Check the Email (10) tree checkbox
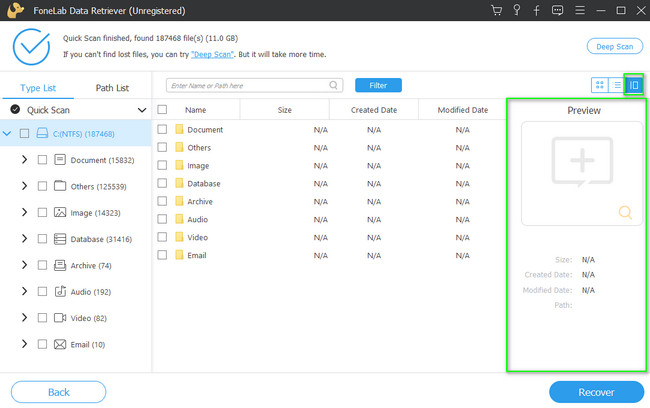Image resolution: width=650 pixels, height=408 pixels. point(42,344)
